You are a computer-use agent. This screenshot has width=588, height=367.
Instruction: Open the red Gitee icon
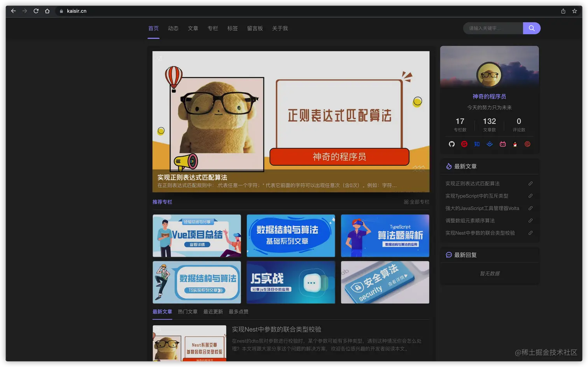pyautogui.click(x=464, y=144)
